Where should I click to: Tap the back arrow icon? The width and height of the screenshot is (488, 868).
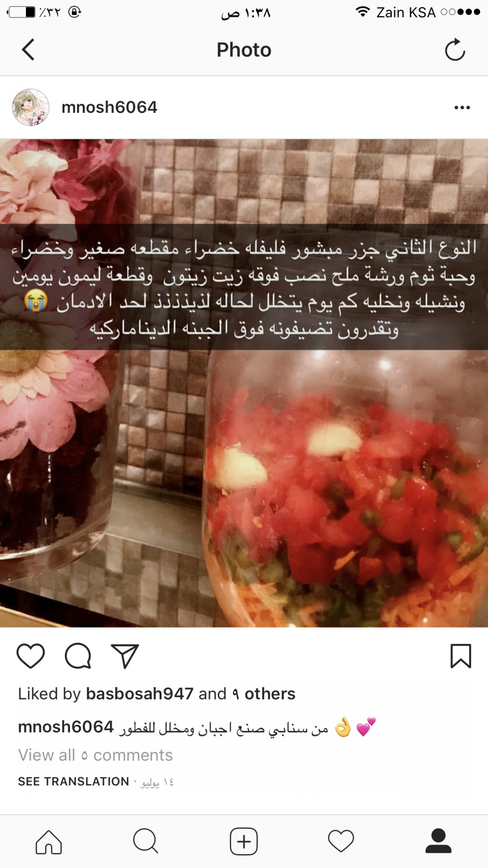(x=28, y=50)
